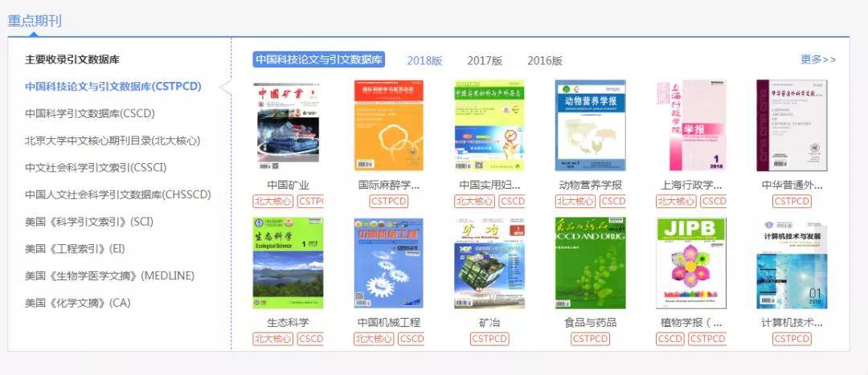Select 美国《生物学医学文摘》(MEDLINE) database
Screen dimensions: 868x375
109,275
